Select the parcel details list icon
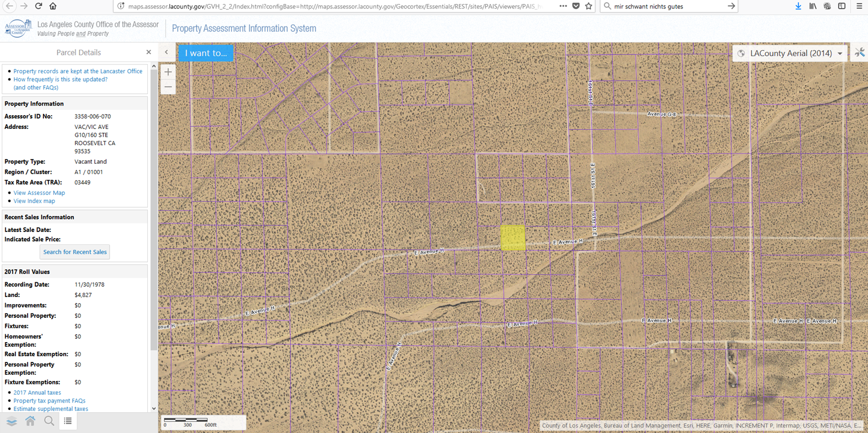Viewport: 868px width, 433px height. point(68,421)
